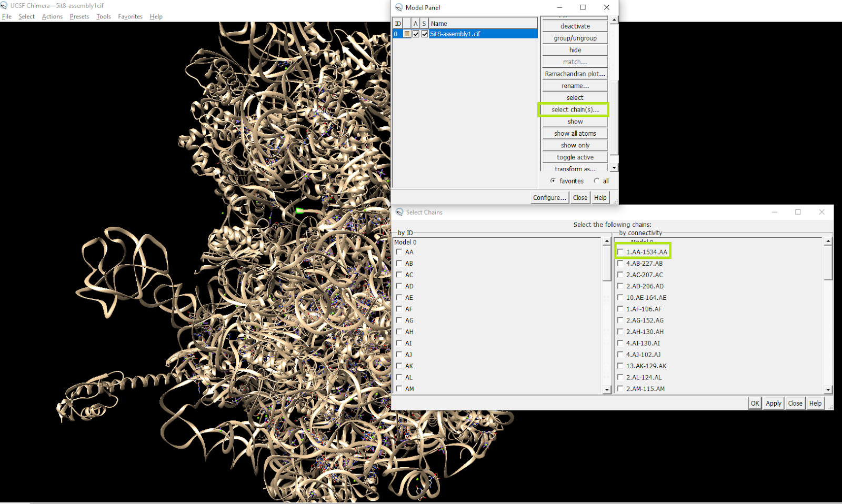The image size is (842, 504).
Task: Toggle the Shown checkbox for model 0
Action: coord(425,34)
